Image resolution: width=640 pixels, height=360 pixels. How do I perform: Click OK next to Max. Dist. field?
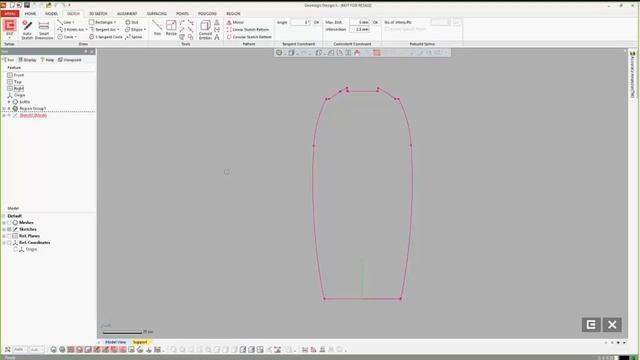tap(376, 22)
